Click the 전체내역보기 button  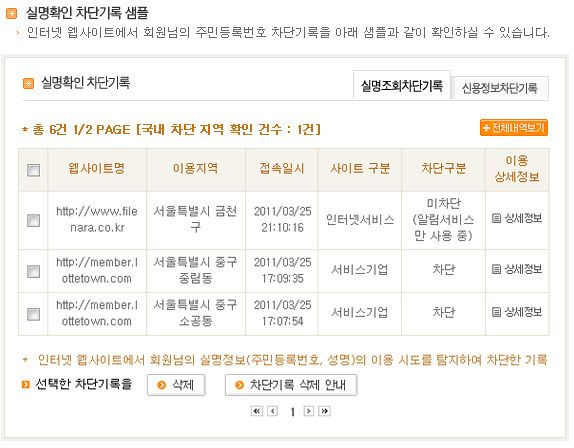coord(514,128)
